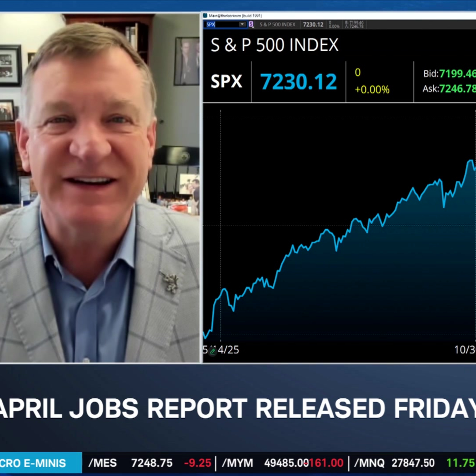
Task: Click the small bid/ask quote in toolbar
Action: (x=354, y=25)
